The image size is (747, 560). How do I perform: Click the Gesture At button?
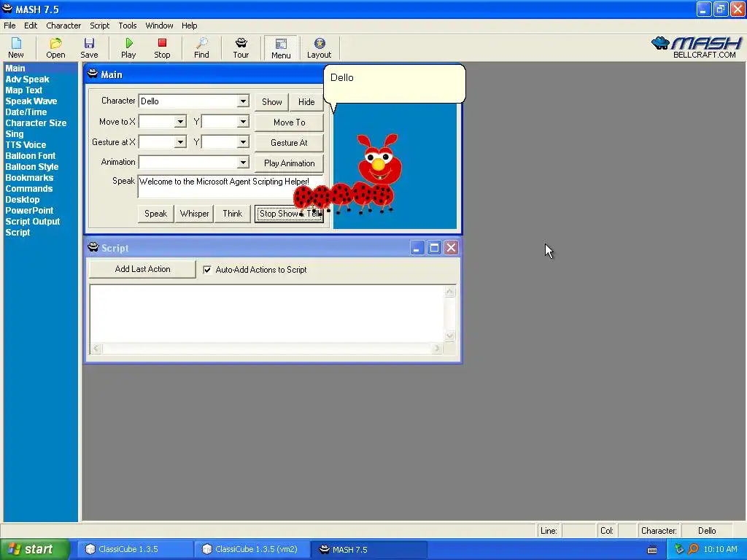click(289, 143)
